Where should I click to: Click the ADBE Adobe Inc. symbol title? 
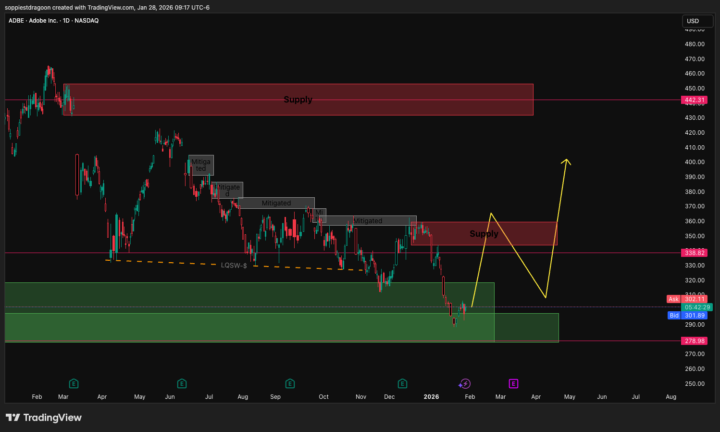coord(53,21)
